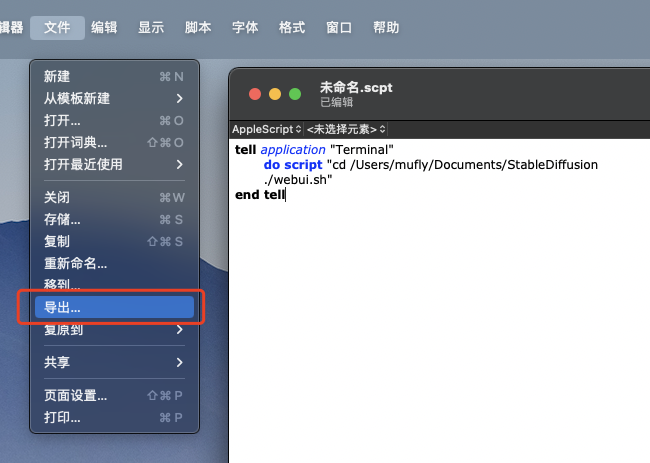650x463 pixels.
Task: Click the 未命名.scpt window title
Action: point(356,88)
